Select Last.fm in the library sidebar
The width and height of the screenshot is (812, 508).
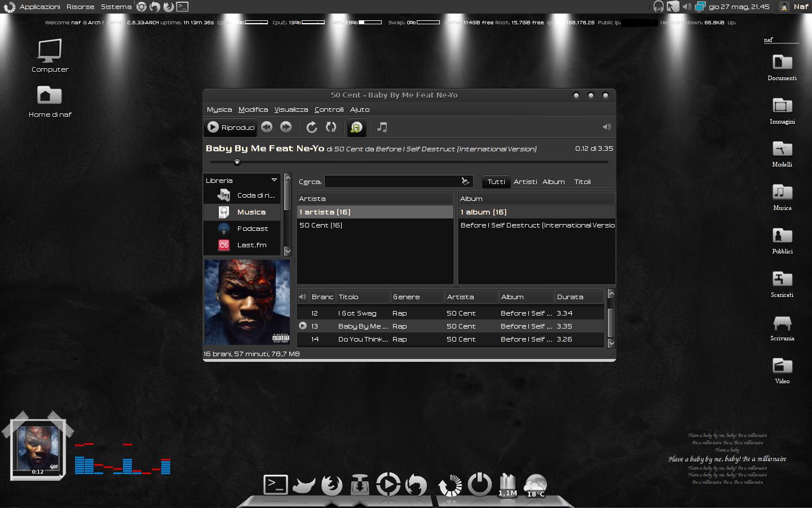242,245
